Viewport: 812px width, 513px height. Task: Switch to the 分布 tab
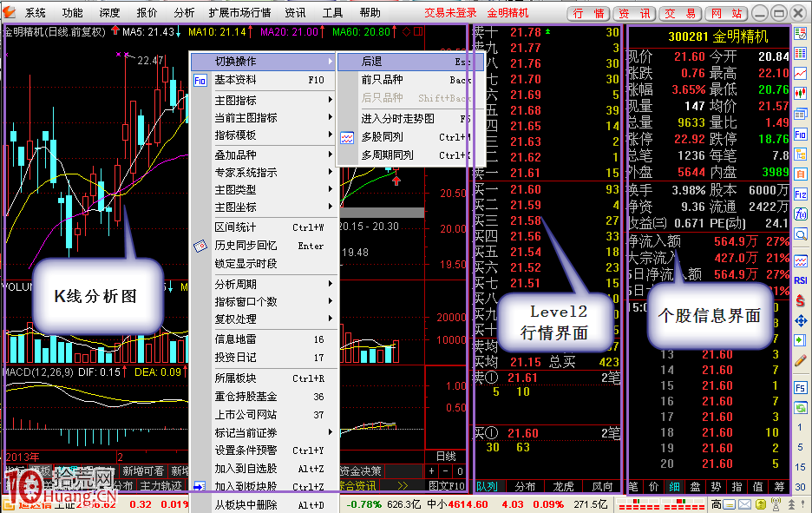point(525,487)
